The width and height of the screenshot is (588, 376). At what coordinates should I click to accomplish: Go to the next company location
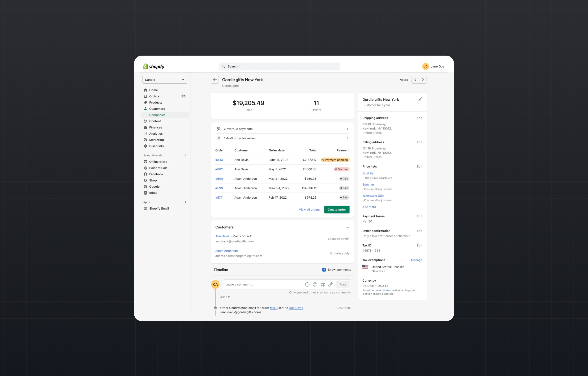pos(423,80)
